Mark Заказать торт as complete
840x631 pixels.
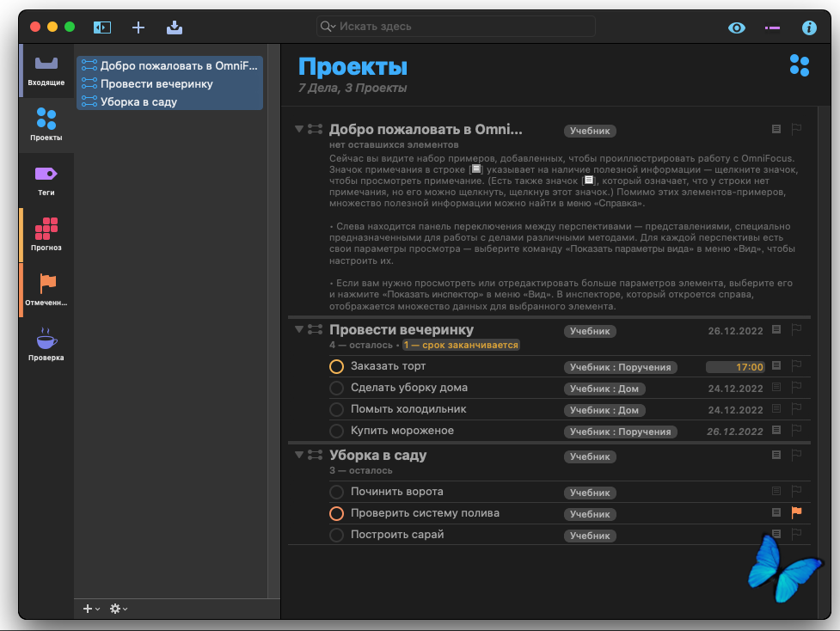pyautogui.click(x=336, y=366)
